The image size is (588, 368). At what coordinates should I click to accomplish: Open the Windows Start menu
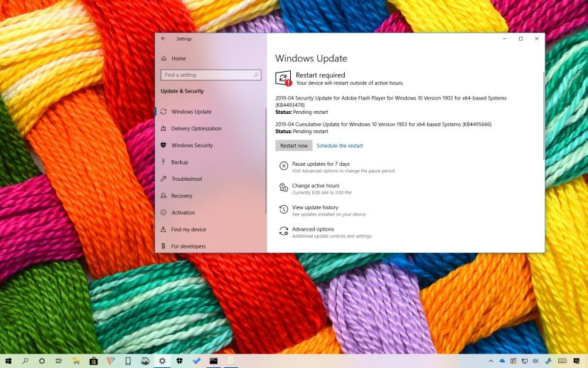8,361
